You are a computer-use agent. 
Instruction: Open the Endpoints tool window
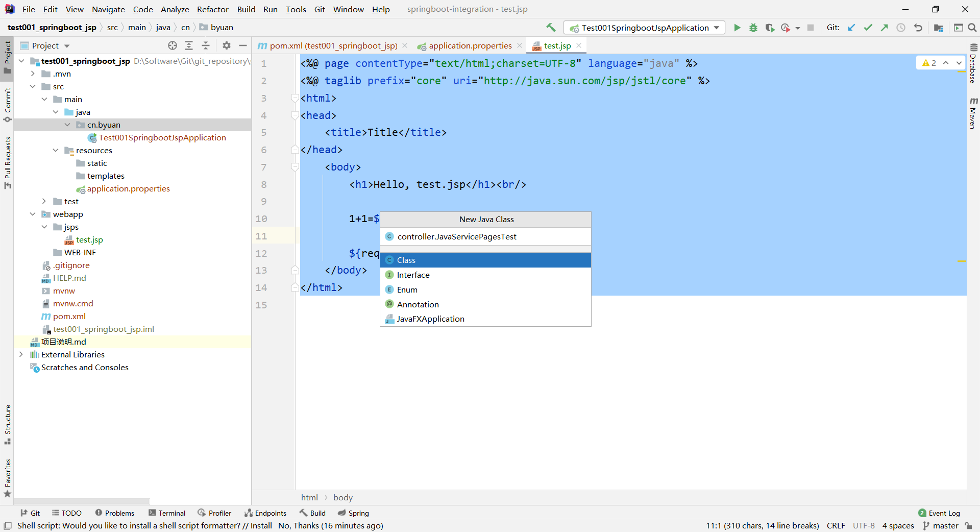tap(265, 513)
